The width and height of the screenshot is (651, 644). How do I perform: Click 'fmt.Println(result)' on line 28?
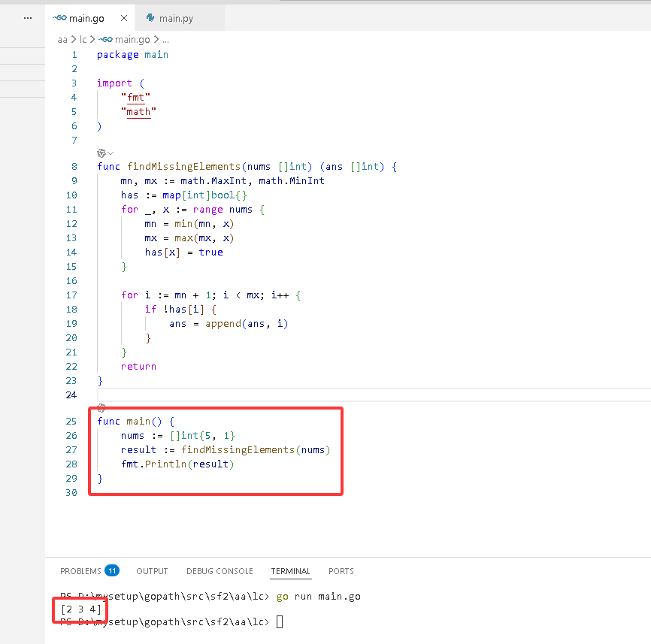pos(177,464)
